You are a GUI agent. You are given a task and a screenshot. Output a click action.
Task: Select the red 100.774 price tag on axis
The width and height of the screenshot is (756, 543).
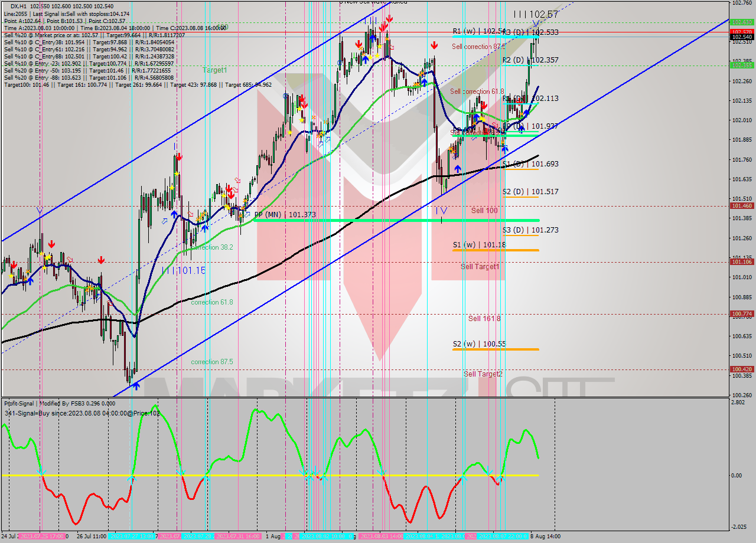742,314
